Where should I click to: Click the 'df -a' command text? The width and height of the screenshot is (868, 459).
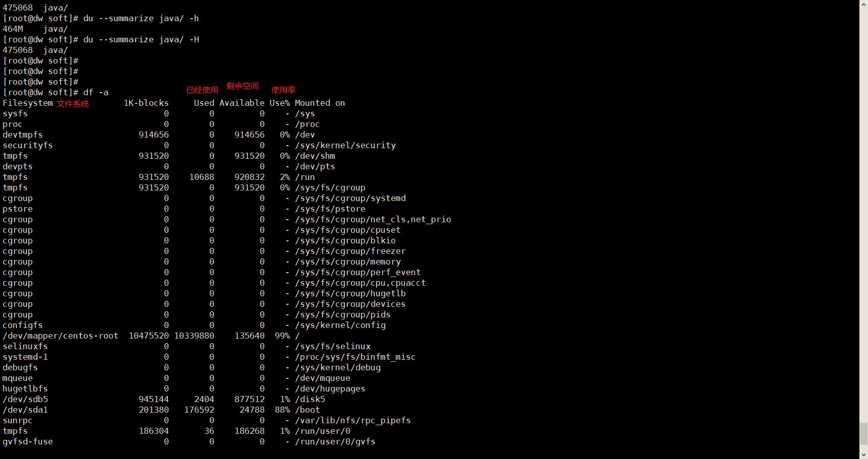(96, 92)
